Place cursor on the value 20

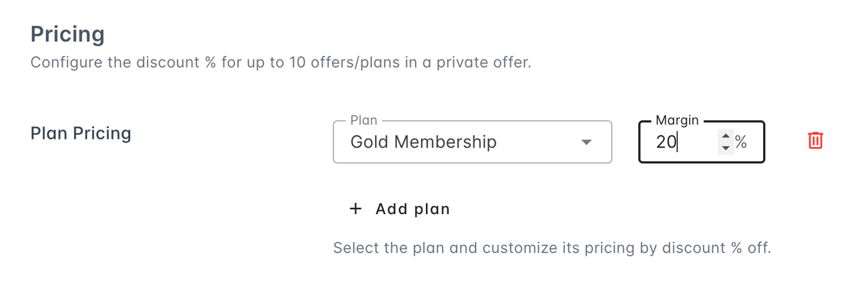click(666, 142)
